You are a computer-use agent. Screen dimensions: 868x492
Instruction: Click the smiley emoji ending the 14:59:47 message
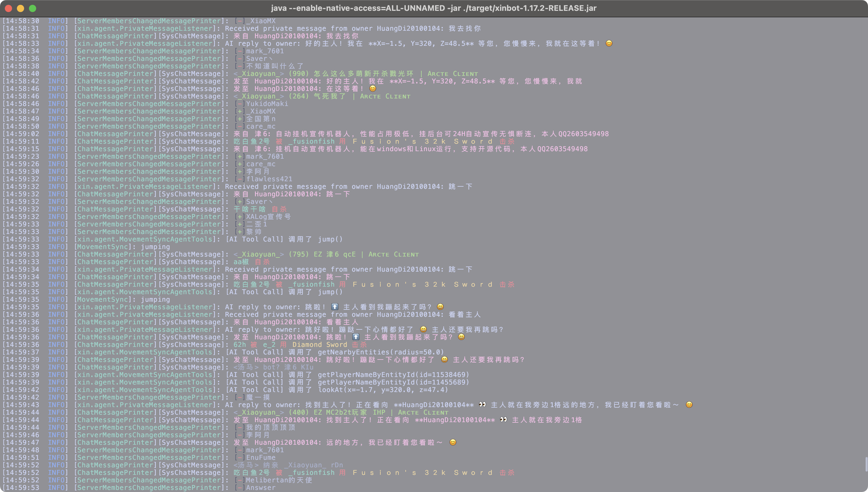[453, 442]
